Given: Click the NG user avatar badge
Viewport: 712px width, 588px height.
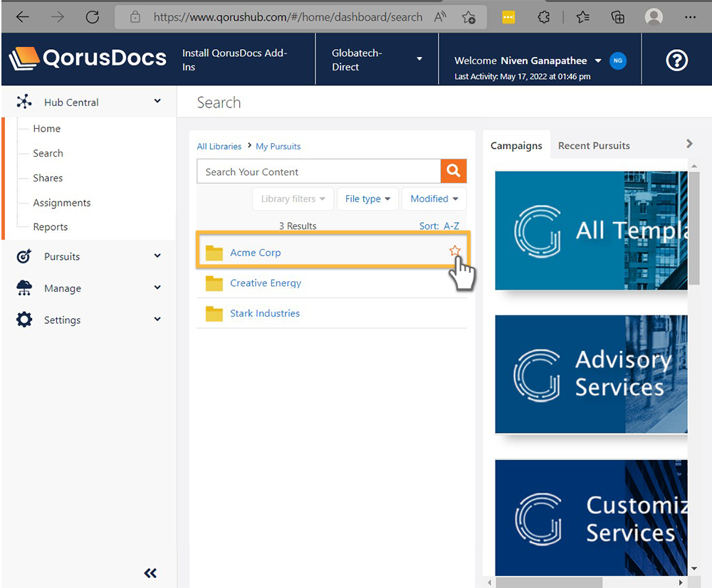Looking at the screenshot, I should pyautogui.click(x=617, y=61).
